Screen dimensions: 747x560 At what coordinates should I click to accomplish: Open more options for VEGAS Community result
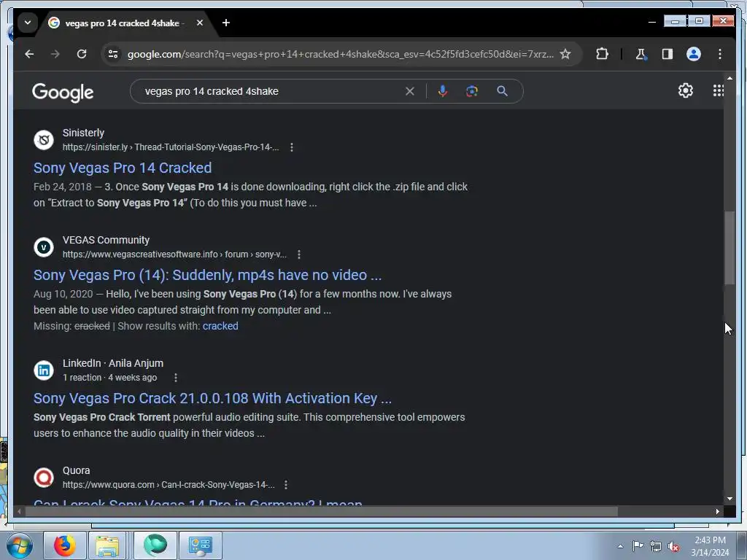pyautogui.click(x=298, y=254)
